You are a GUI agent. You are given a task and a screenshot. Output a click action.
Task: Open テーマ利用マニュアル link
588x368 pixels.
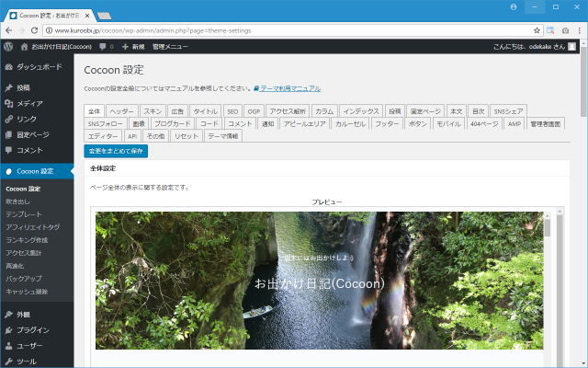tap(288, 88)
